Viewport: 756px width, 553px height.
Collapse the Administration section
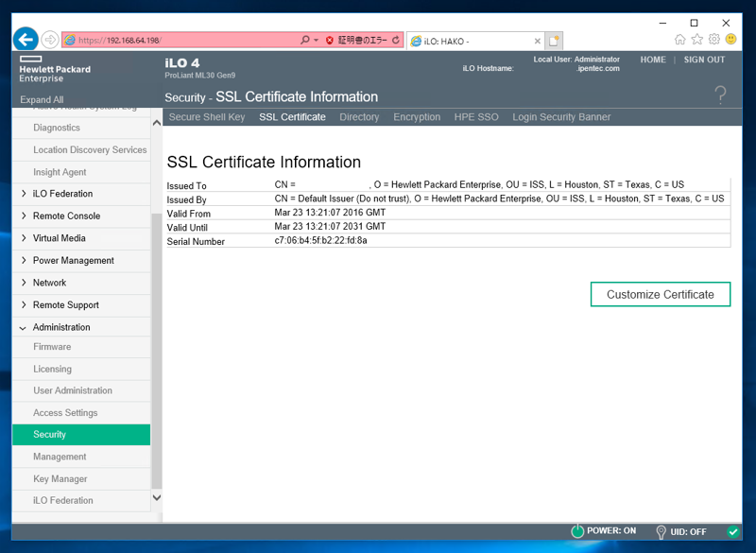(23, 327)
